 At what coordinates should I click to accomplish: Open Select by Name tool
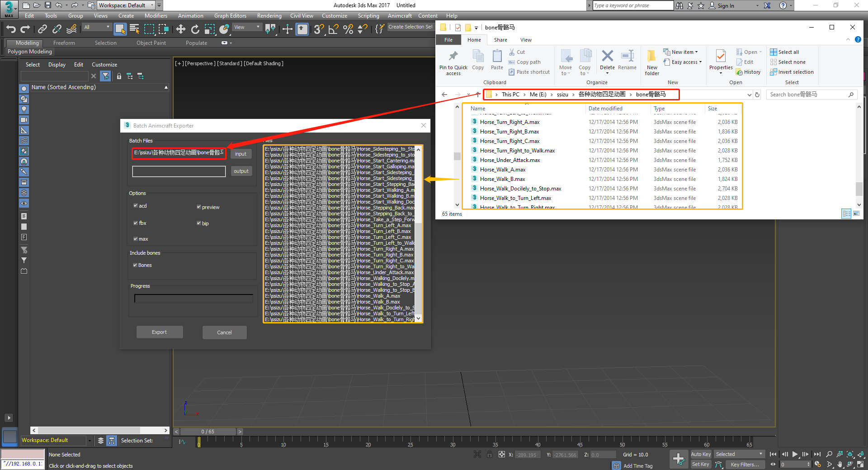[x=134, y=29]
